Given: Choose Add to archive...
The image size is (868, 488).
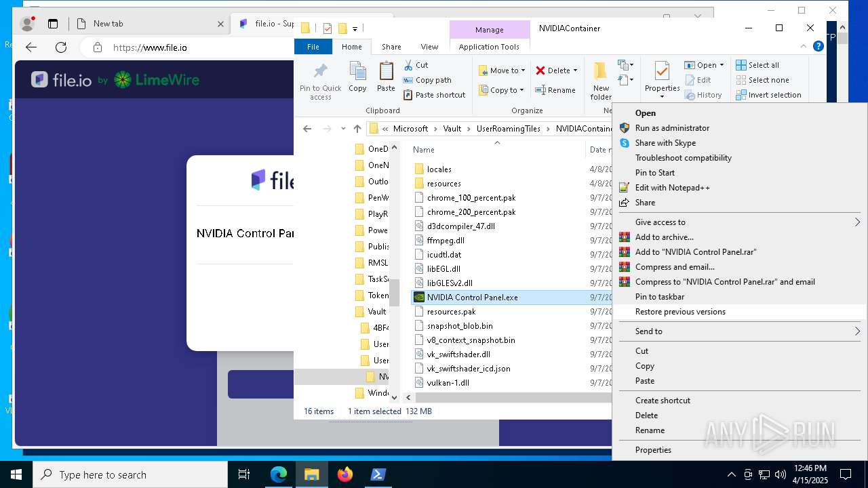Looking at the screenshot, I should (x=665, y=237).
